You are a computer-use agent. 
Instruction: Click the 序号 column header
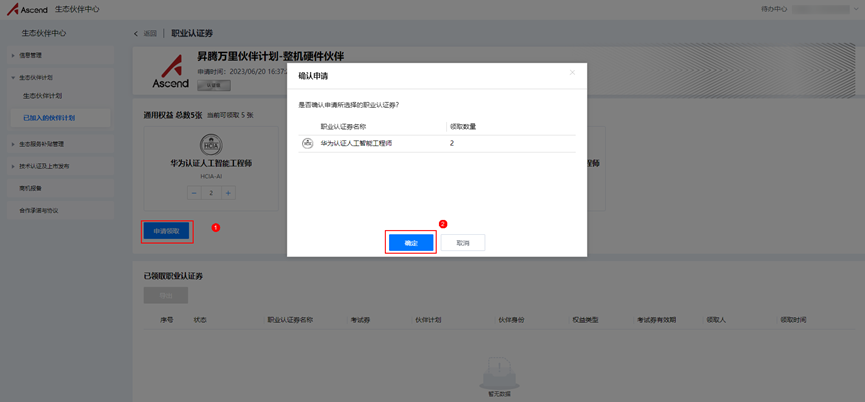[x=167, y=320]
